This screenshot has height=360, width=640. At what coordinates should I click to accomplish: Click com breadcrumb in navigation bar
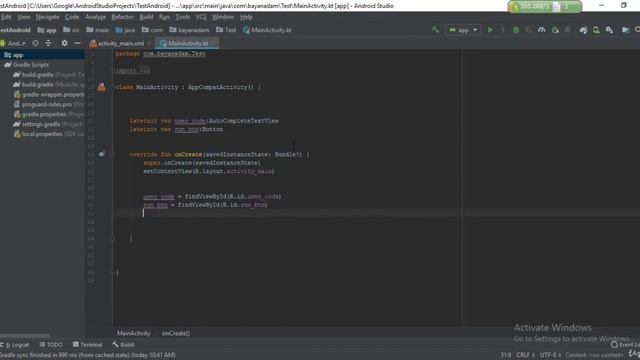point(152,30)
